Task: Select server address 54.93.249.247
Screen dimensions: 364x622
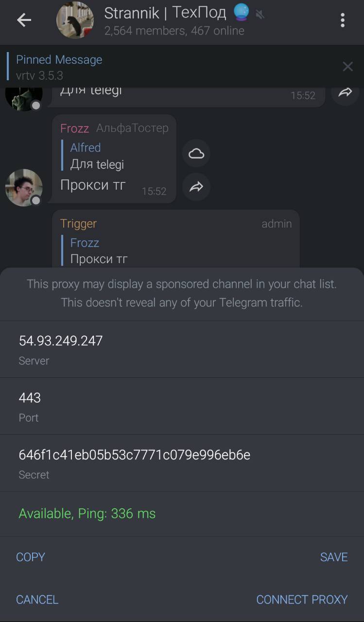Action: tap(182, 349)
